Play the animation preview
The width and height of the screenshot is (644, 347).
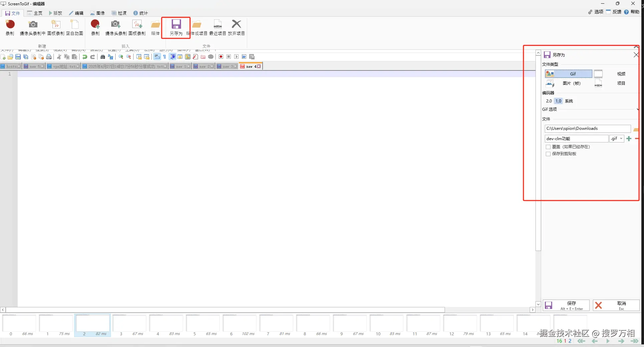pyautogui.click(x=608, y=341)
